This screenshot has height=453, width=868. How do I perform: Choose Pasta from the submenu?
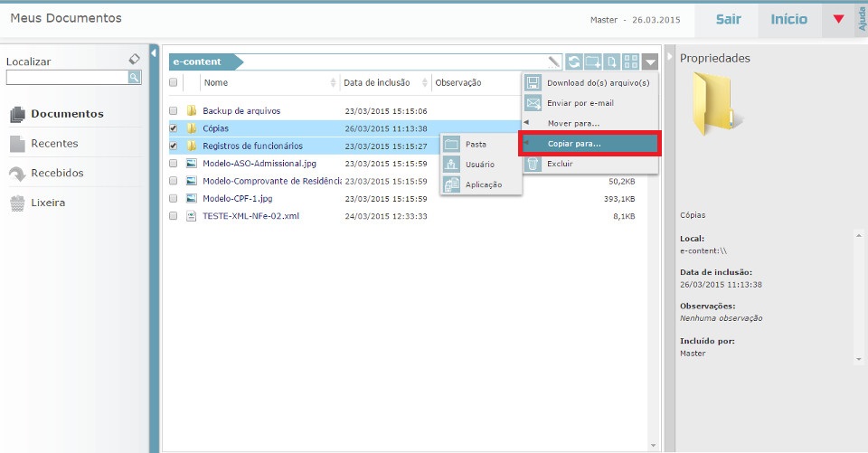pyautogui.click(x=476, y=144)
